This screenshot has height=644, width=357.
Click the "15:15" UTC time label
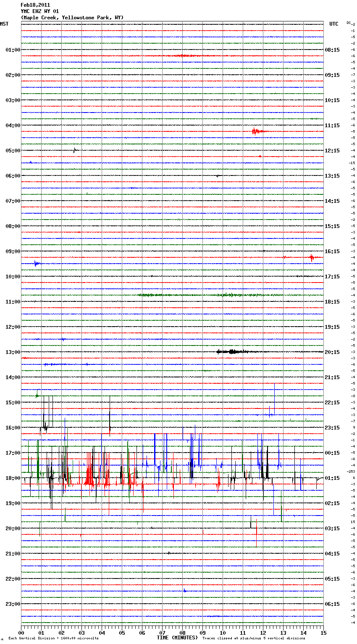(x=332, y=226)
